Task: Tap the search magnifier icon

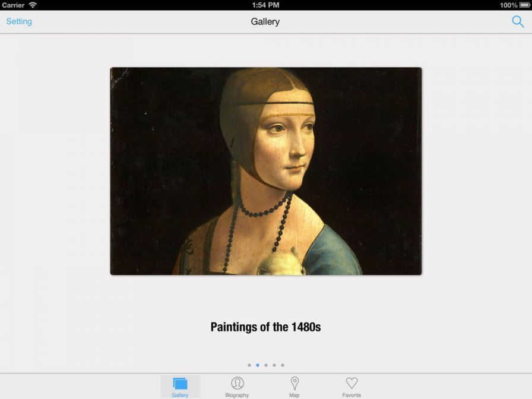Action: click(x=518, y=22)
